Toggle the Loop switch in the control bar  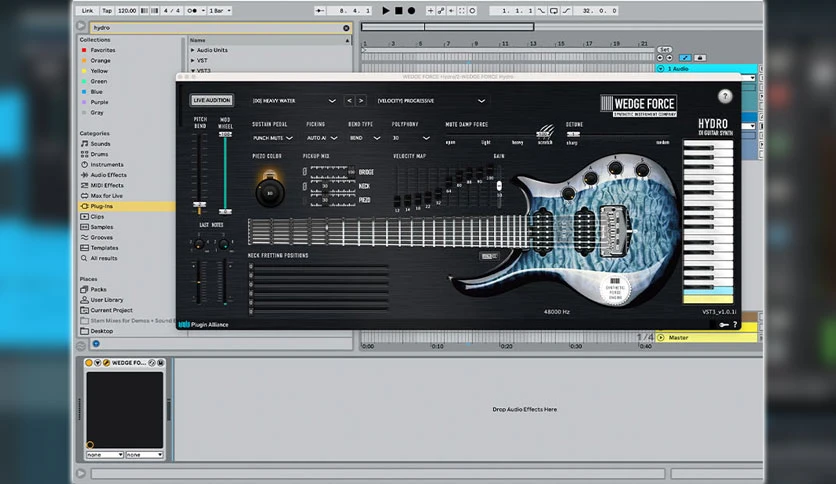tap(554, 11)
